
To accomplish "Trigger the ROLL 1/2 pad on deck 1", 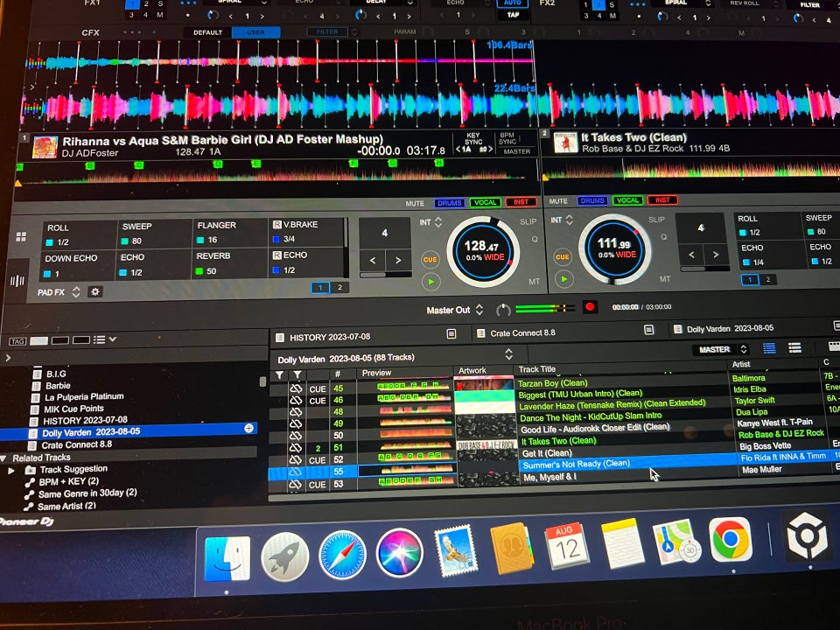I will pyautogui.click(x=80, y=234).
